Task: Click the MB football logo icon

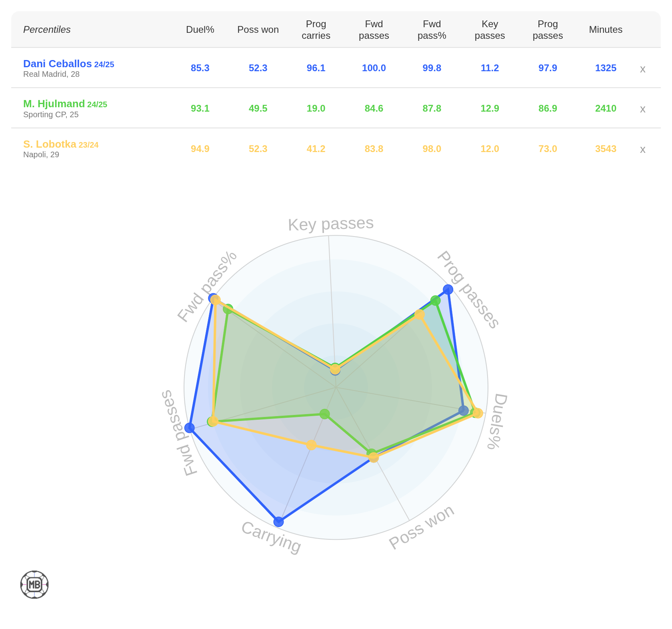Action: pyautogui.click(x=34, y=585)
